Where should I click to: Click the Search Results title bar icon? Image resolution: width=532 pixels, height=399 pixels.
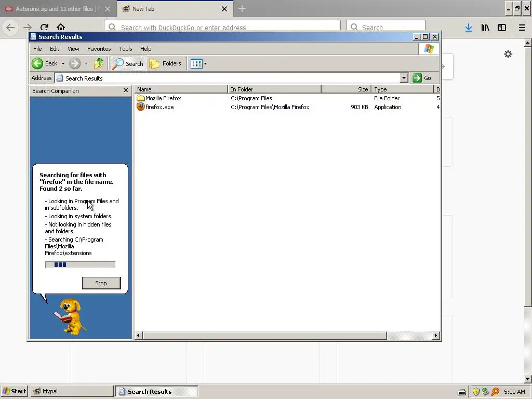33,37
